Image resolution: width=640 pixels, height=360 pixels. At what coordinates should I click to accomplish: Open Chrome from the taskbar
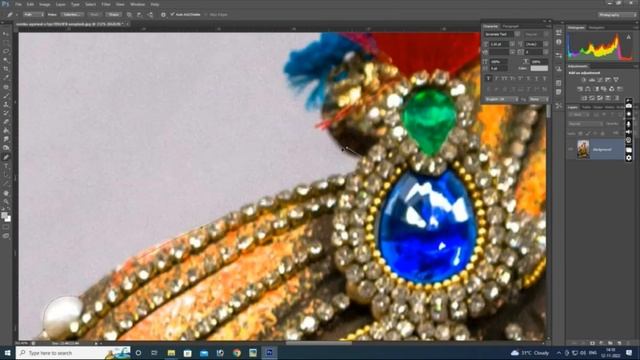pos(237,353)
